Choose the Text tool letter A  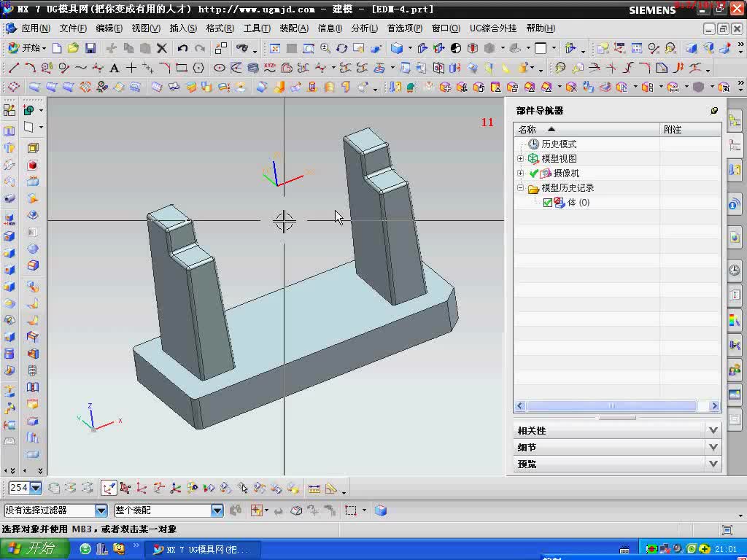pyautogui.click(x=115, y=68)
